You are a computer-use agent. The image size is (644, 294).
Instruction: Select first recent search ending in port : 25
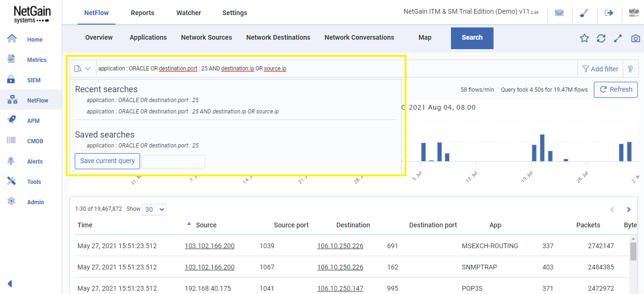[142, 100]
